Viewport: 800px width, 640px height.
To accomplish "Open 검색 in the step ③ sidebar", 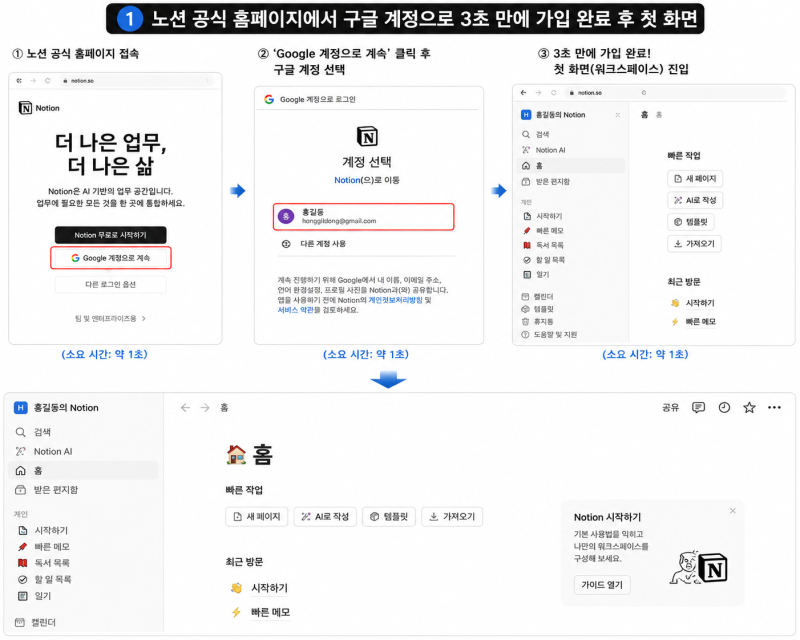I will pyautogui.click(x=536, y=135).
